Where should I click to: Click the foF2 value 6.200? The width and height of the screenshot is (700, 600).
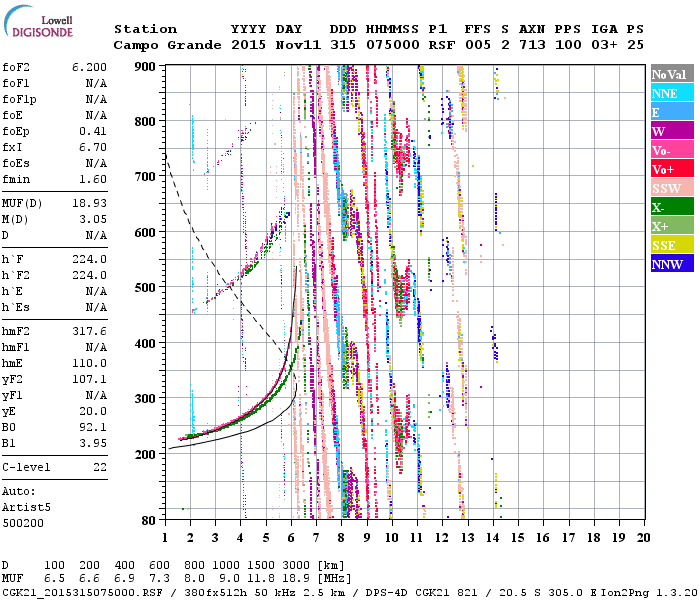pos(89,67)
